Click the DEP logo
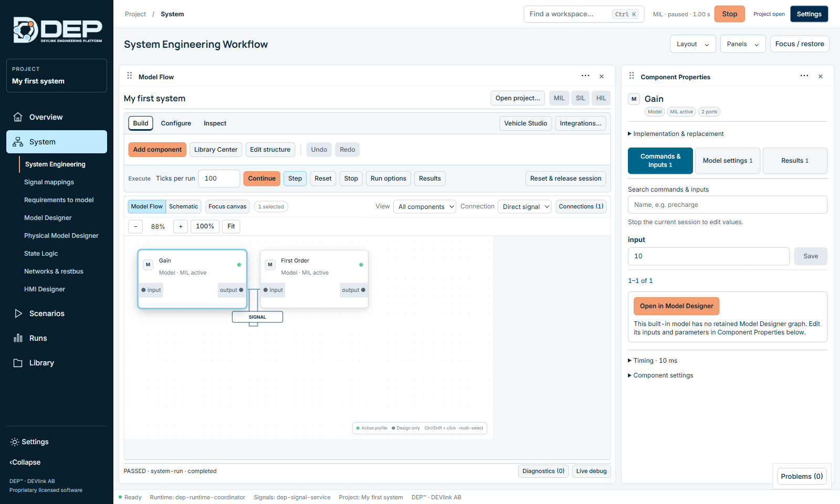 click(x=58, y=30)
